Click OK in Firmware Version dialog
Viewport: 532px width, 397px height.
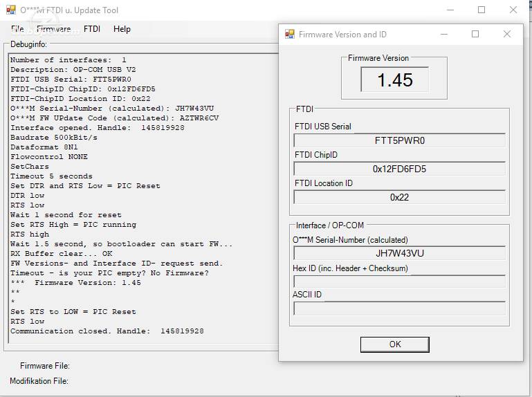394,344
